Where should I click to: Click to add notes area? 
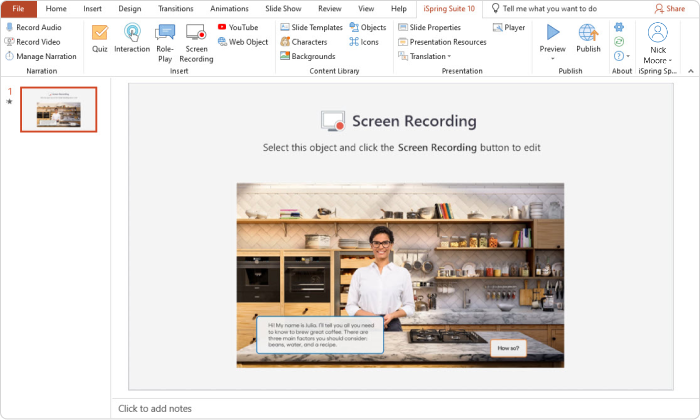[x=155, y=408]
